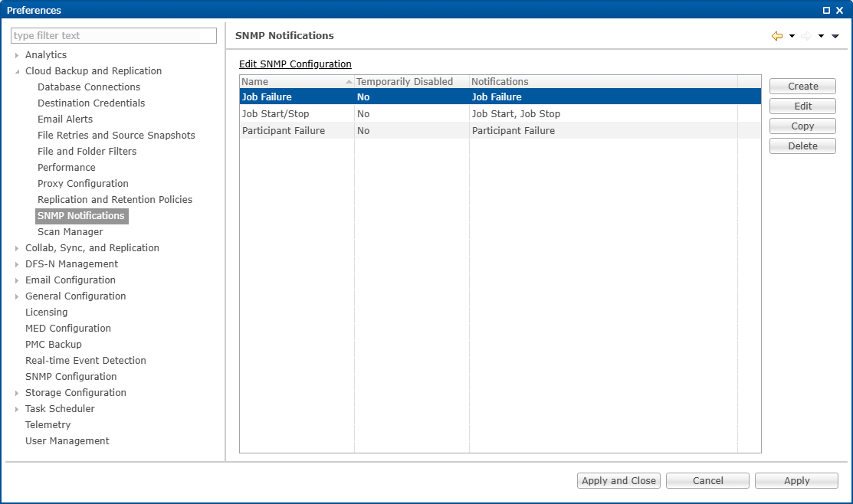Open User Management page
This screenshot has height=504, width=853.
pos(67,441)
